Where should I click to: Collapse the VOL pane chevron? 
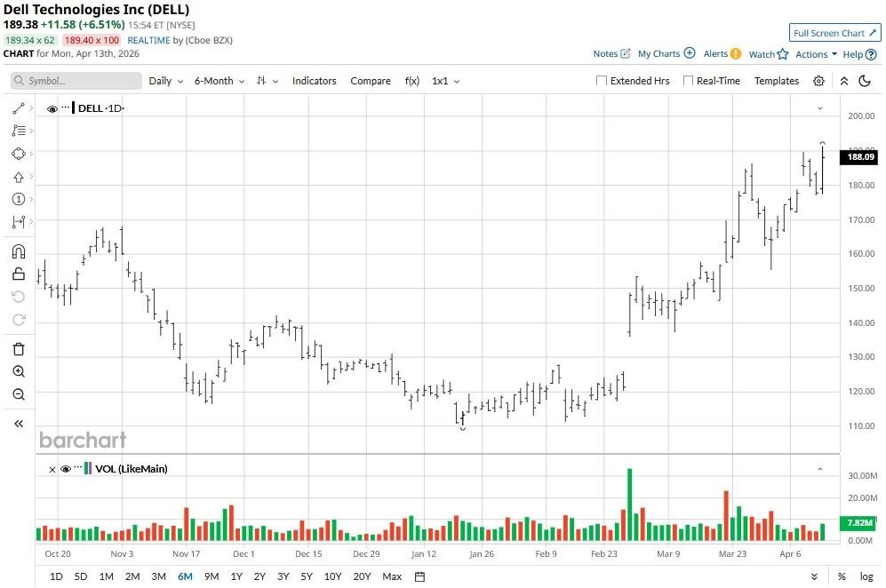click(x=820, y=469)
